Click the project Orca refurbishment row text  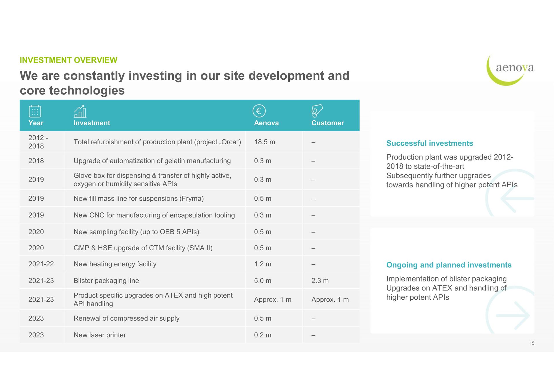(157, 142)
